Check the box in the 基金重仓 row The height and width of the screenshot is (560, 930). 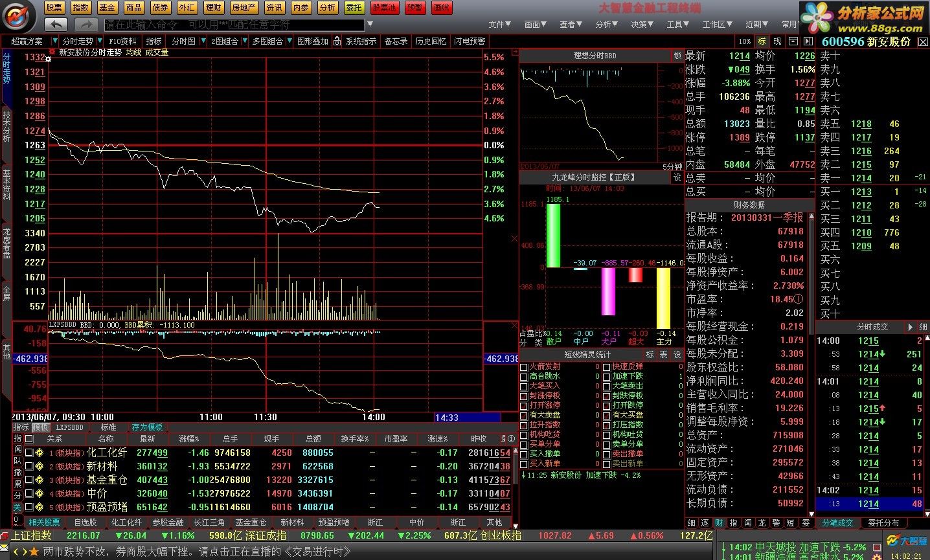(x=29, y=480)
